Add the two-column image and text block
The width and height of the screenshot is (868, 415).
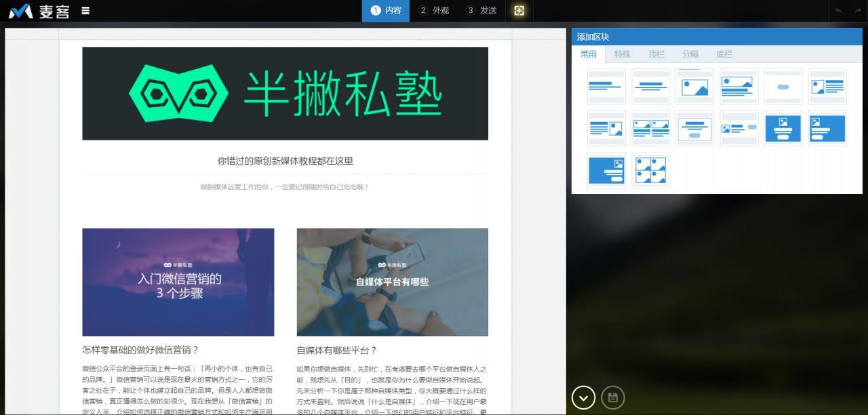point(650,128)
